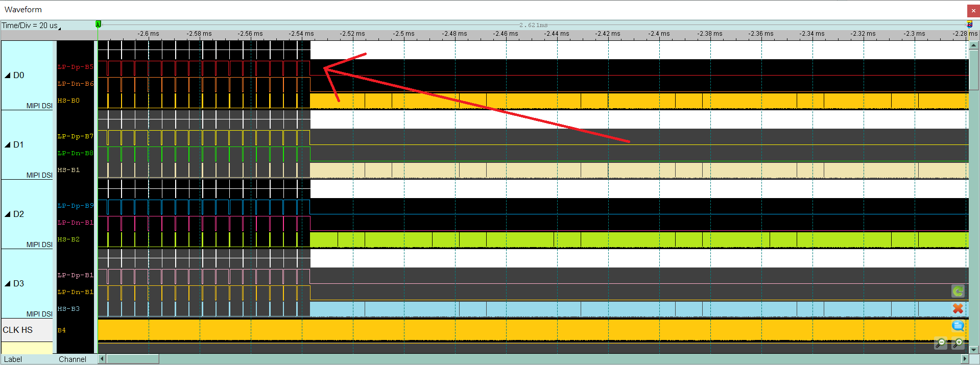Select channel HS-B1
The width and height of the screenshot is (980, 365).
pos(68,170)
